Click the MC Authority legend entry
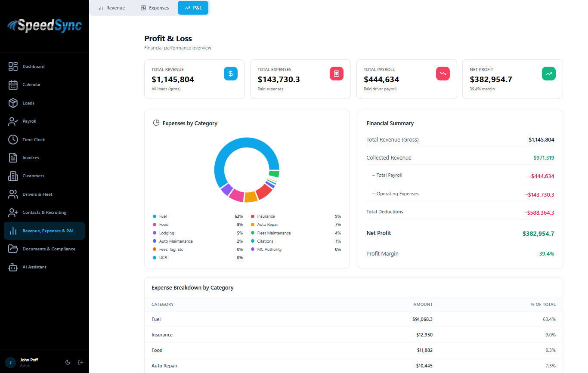588x373 pixels. pyautogui.click(x=296, y=250)
